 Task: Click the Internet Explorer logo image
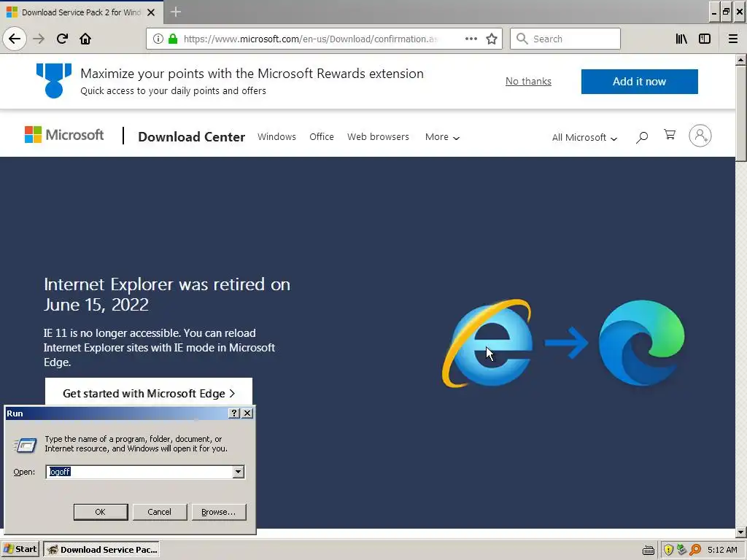(x=488, y=343)
